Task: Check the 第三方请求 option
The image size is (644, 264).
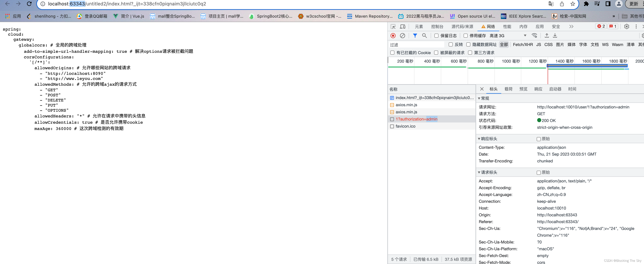Action: [470, 53]
